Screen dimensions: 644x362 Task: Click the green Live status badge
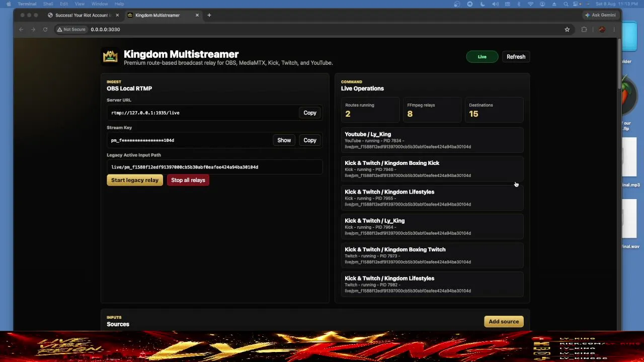[482, 57]
